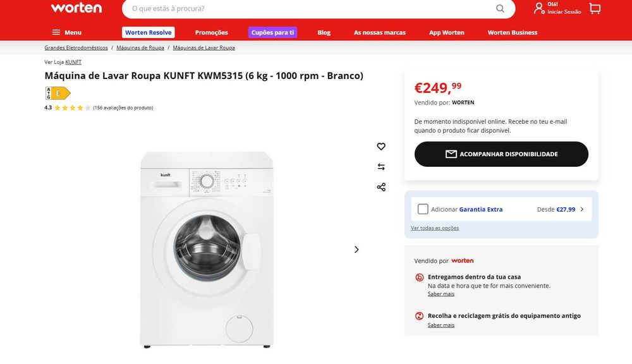Tick the Garantia Extra checkbox
The height and width of the screenshot is (364, 632).
423,209
